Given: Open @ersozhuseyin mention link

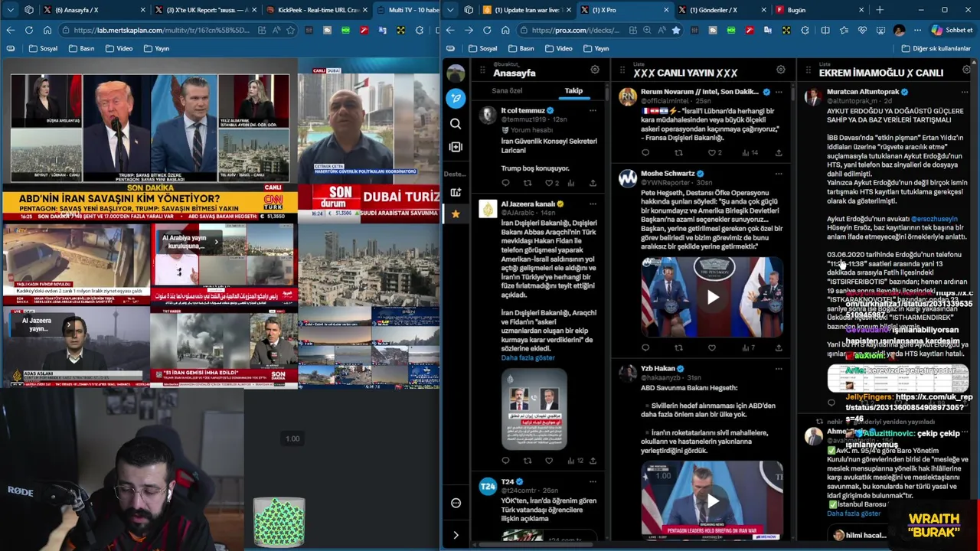Looking at the screenshot, I should point(934,219).
